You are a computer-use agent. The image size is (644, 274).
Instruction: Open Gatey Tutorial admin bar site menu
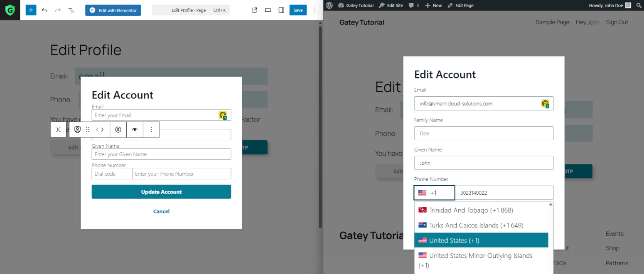pos(356,5)
